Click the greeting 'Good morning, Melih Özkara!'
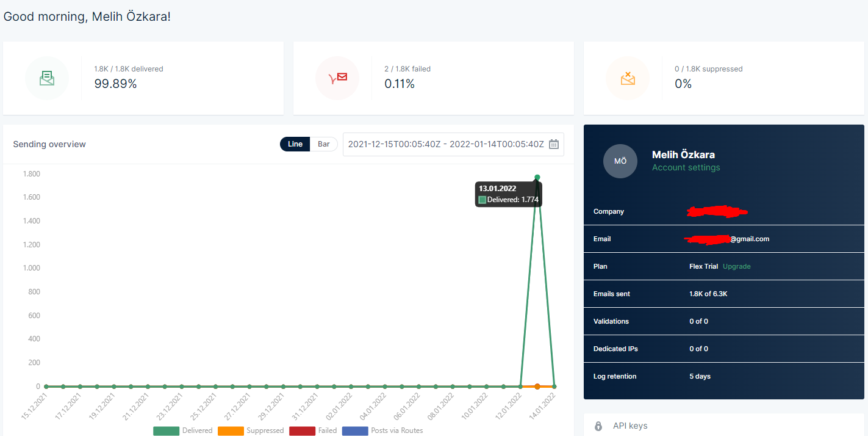The width and height of the screenshot is (868, 436). (87, 16)
